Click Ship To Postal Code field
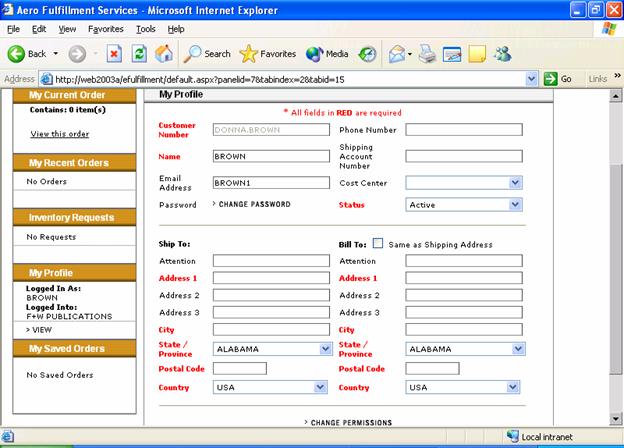 click(x=240, y=368)
